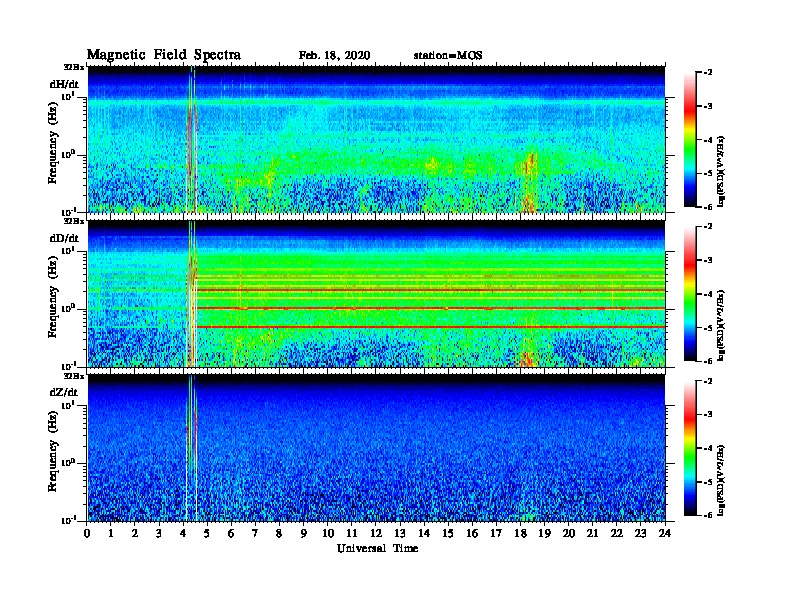The width and height of the screenshot is (792, 612).
Task: Click the "station=MOS" header label
Action: point(448,56)
